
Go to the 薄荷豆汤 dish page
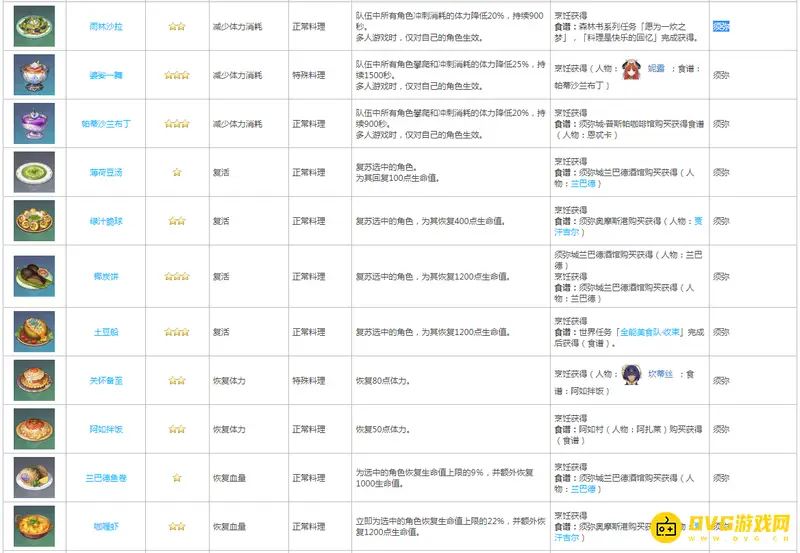[x=104, y=172]
